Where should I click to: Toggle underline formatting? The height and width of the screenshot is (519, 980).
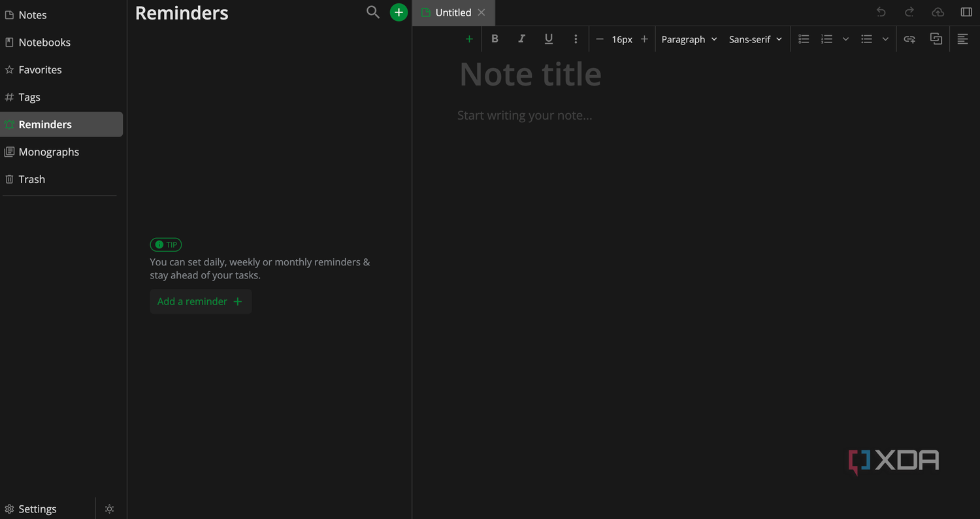548,39
